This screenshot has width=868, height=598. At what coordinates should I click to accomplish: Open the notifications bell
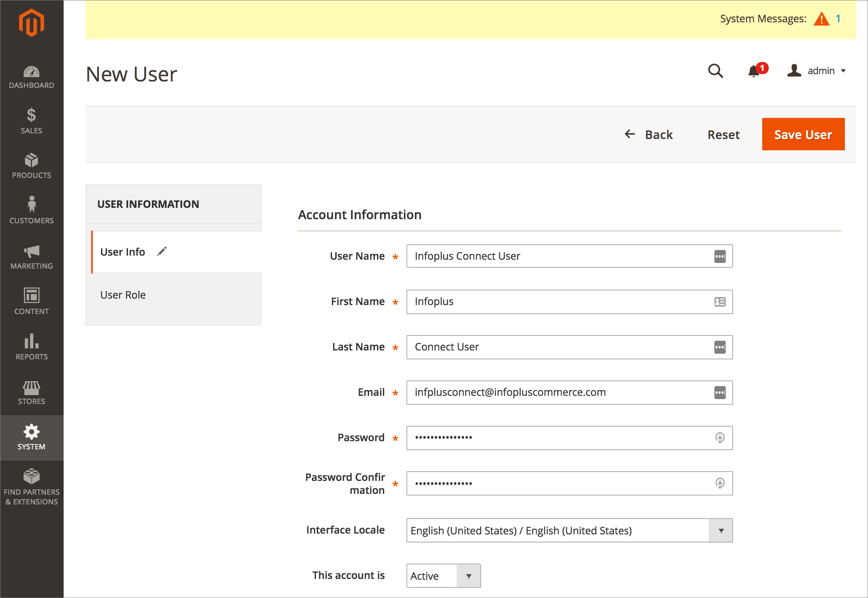click(754, 71)
